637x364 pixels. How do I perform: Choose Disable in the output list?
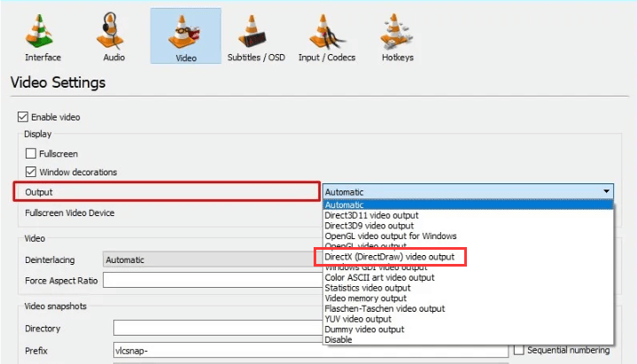point(468,339)
